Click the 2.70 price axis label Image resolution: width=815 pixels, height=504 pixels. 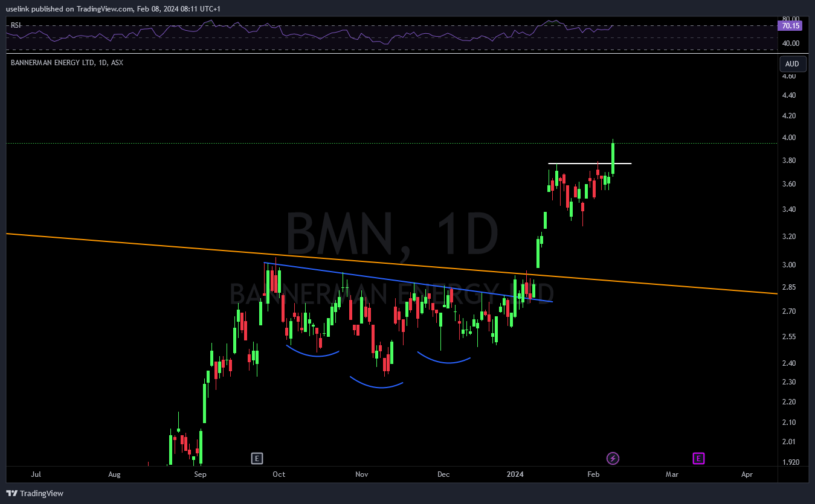tap(789, 311)
